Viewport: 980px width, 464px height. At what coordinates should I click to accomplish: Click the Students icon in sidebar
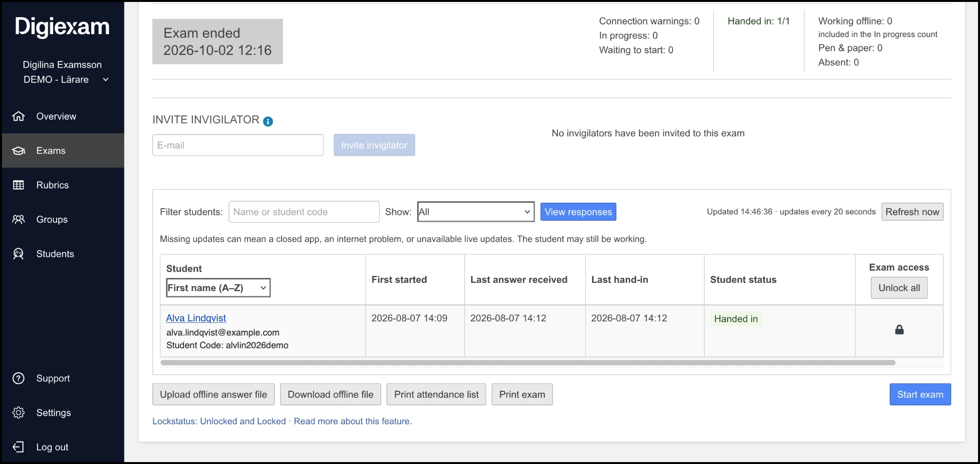19,254
